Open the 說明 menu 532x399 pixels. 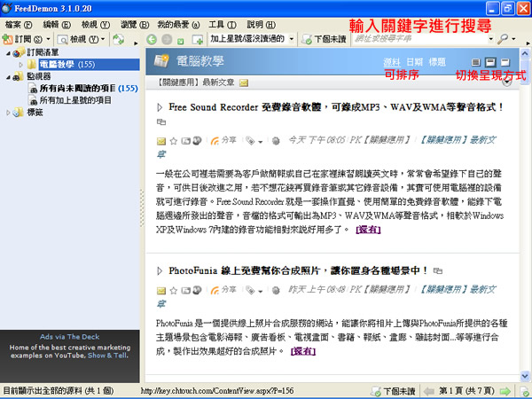pyautogui.click(x=261, y=25)
